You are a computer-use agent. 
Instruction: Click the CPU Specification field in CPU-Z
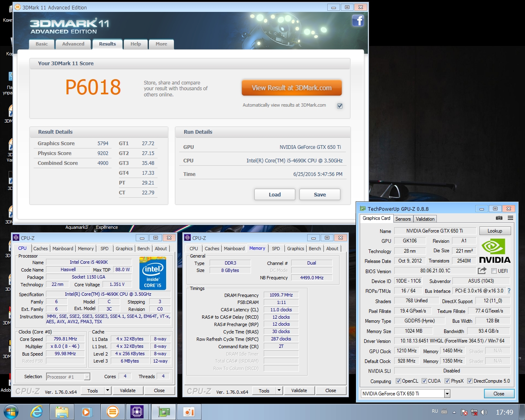click(108, 294)
